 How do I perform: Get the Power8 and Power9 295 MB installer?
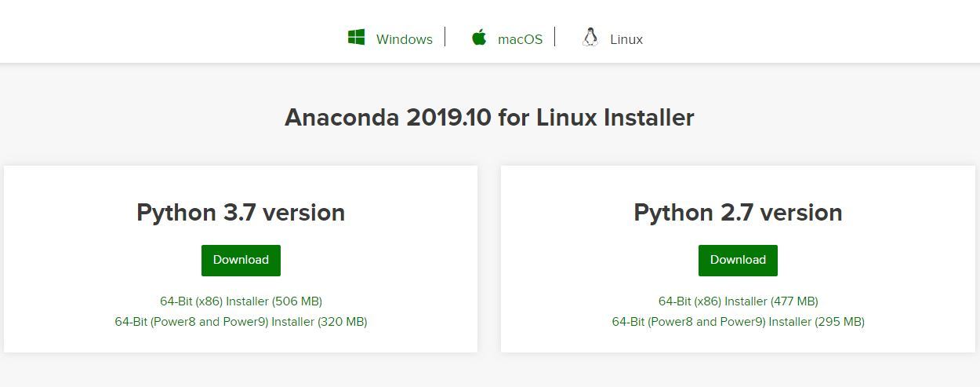coord(738,322)
